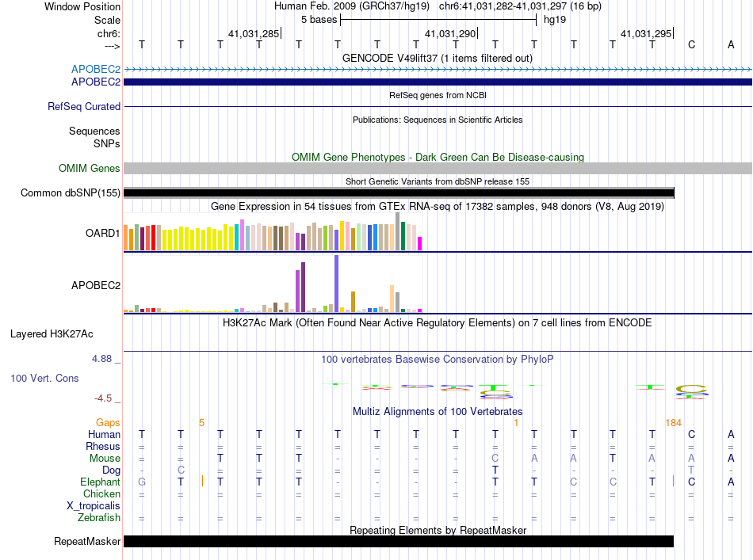Image resolution: width=753 pixels, height=560 pixels.
Task: Click the OARD1 expression label
Action: click(102, 233)
